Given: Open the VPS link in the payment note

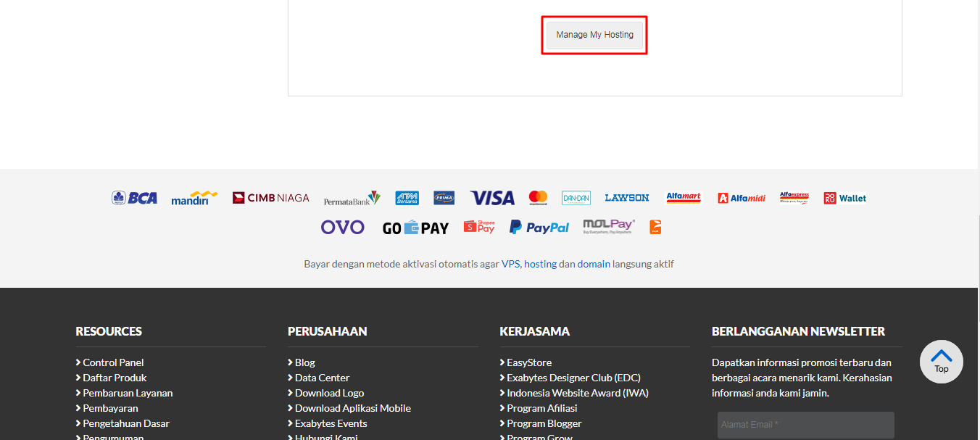Looking at the screenshot, I should 510,264.
